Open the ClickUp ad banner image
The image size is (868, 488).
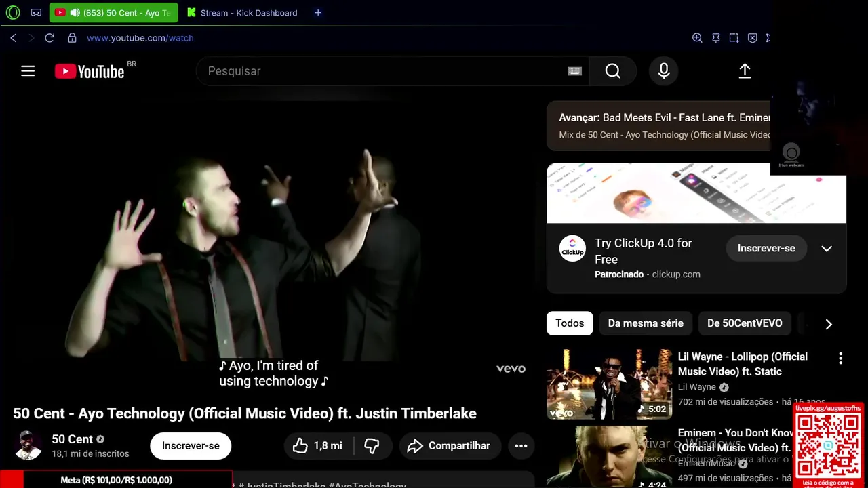(696, 192)
